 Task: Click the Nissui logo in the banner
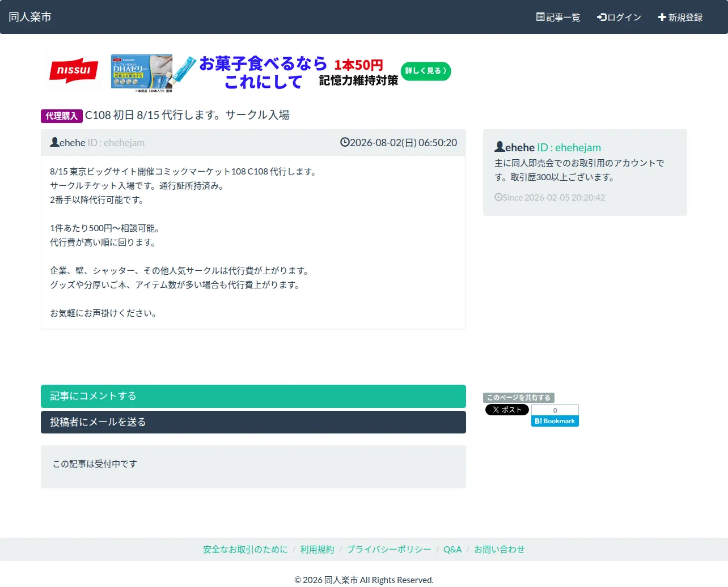click(74, 71)
